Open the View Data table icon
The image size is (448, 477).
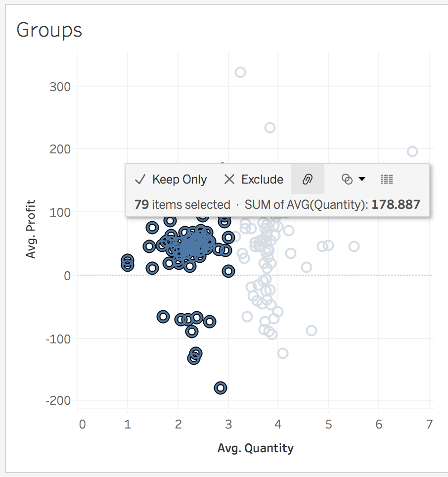[x=387, y=179]
